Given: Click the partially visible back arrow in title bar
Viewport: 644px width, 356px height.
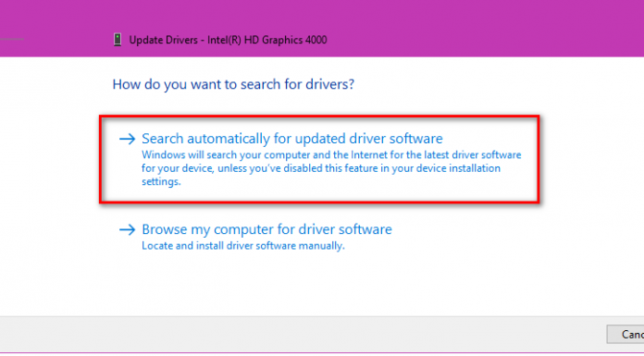Looking at the screenshot, I should 11,40.
